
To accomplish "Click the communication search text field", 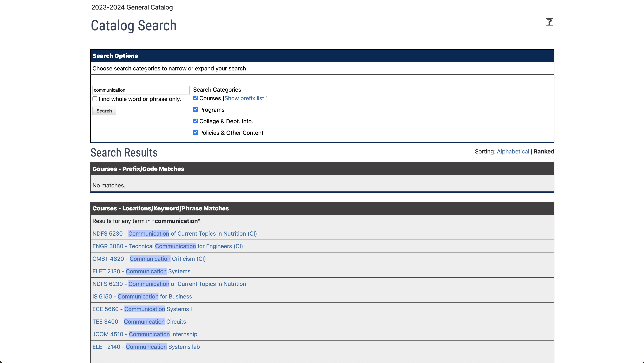I will 141,90.
